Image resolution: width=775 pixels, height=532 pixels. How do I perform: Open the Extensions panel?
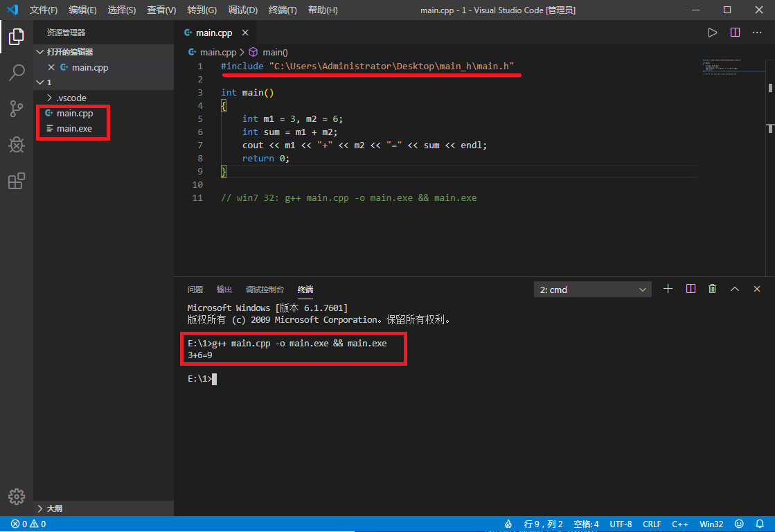16,181
